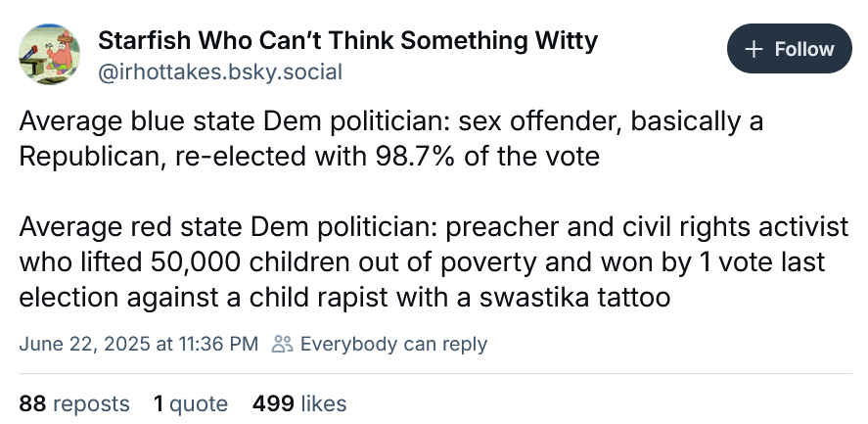This screenshot has height=424, width=868.
Task: Open the starfish profile avatar
Action: click(51, 56)
